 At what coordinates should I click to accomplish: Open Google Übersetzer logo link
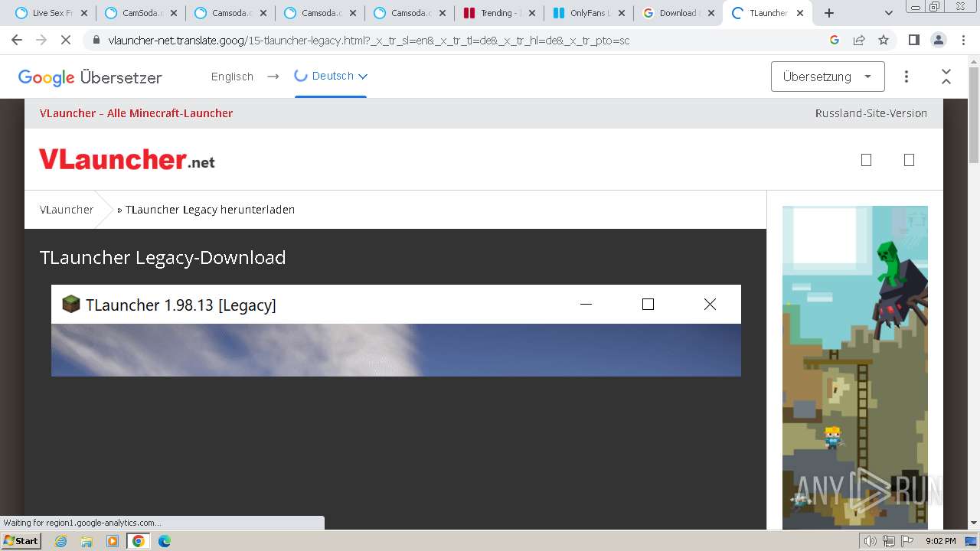tap(90, 77)
